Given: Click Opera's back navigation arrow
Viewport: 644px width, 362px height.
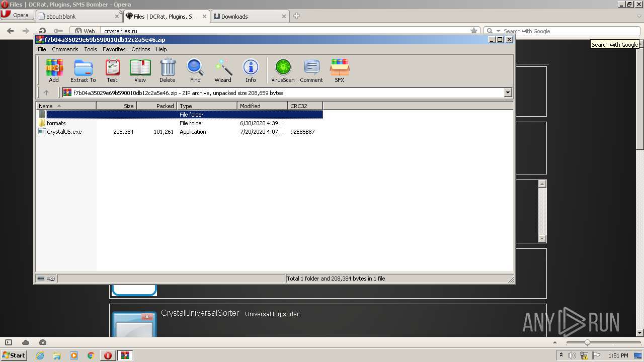Looking at the screenshot, I should 10,31.
